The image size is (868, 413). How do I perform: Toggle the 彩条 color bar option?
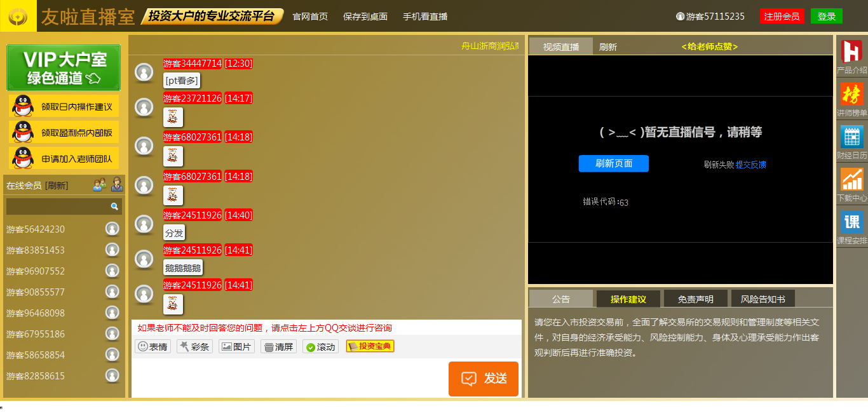(194, 346)
